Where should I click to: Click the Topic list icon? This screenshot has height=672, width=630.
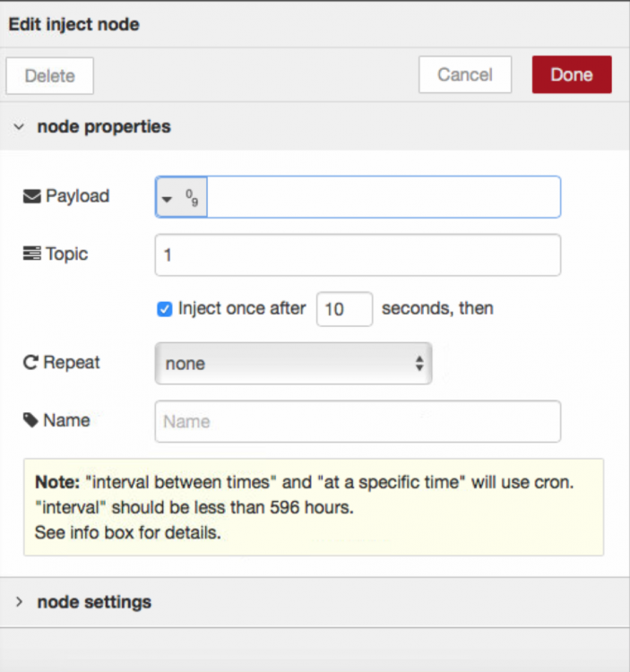click(x=32, y=254)
